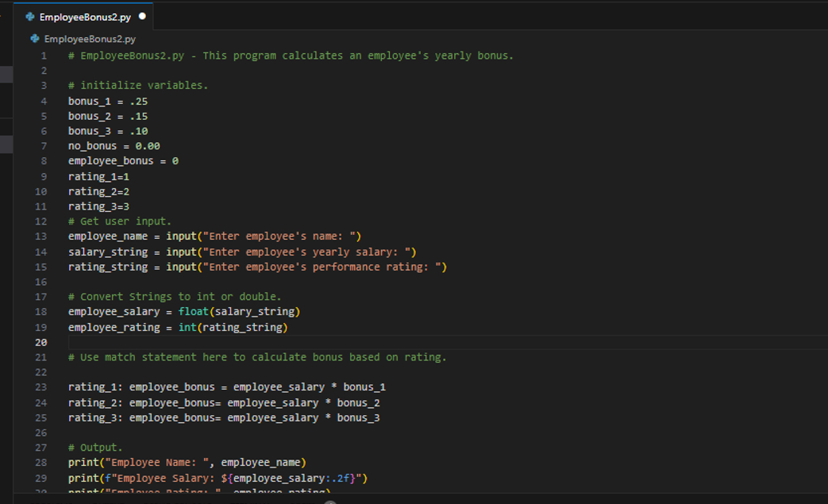Click the Python icon in the breadcrumb bar
This screenshot has width=828, height=504.
(x=35, y=39)
